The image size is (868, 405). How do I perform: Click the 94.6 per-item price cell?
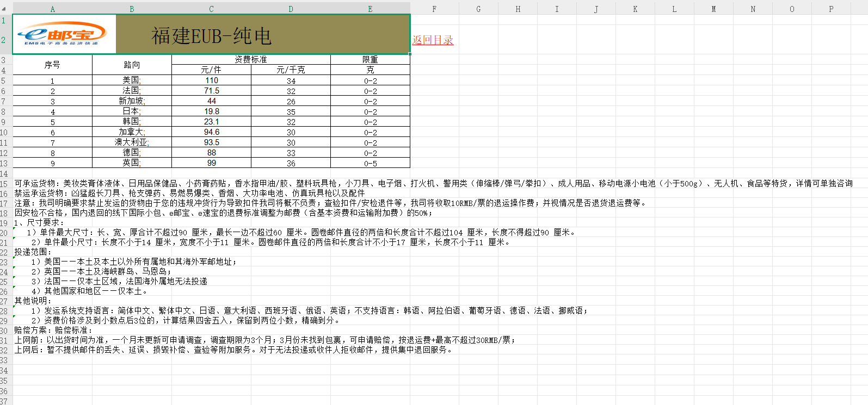click(x=211, y=132)
